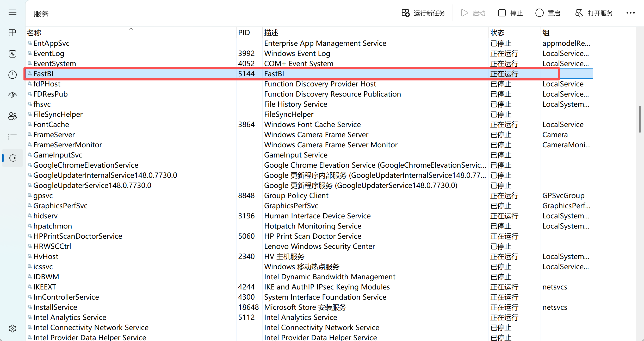644x341 pixels.
Task: Select the EventLog service row
Action: 309,53
